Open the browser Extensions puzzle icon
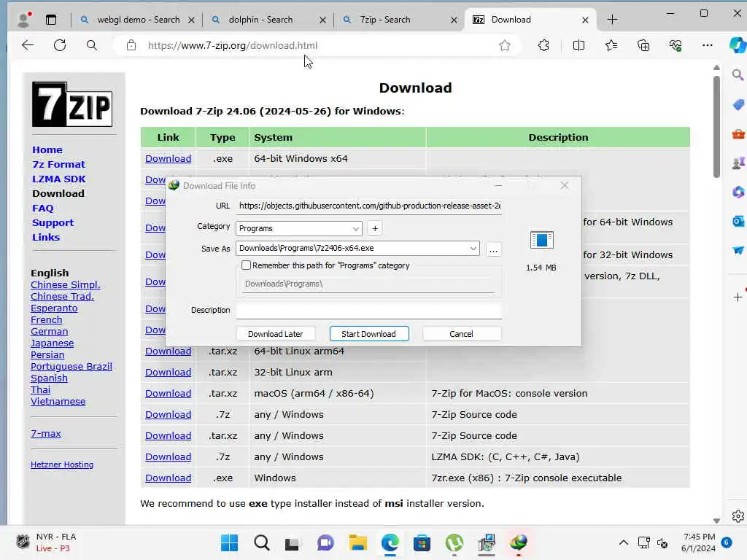 543,45
